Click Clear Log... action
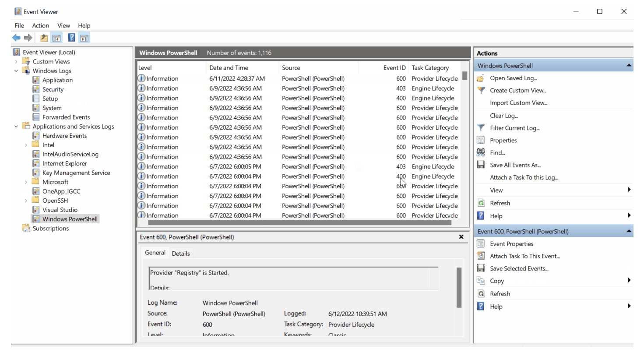 tap(504, 116)
